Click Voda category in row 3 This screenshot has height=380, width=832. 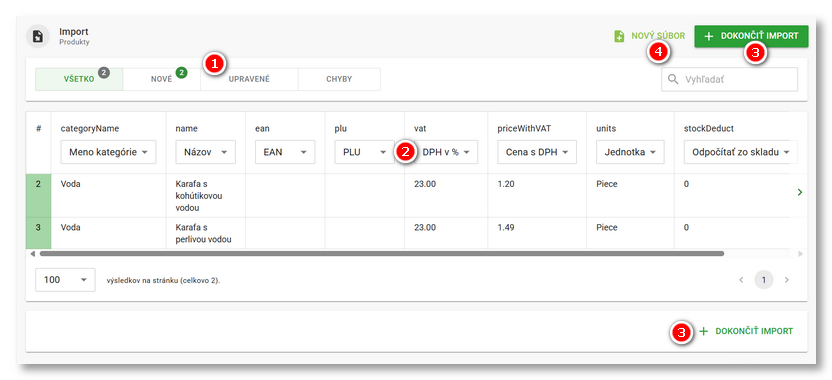(70, 227)
